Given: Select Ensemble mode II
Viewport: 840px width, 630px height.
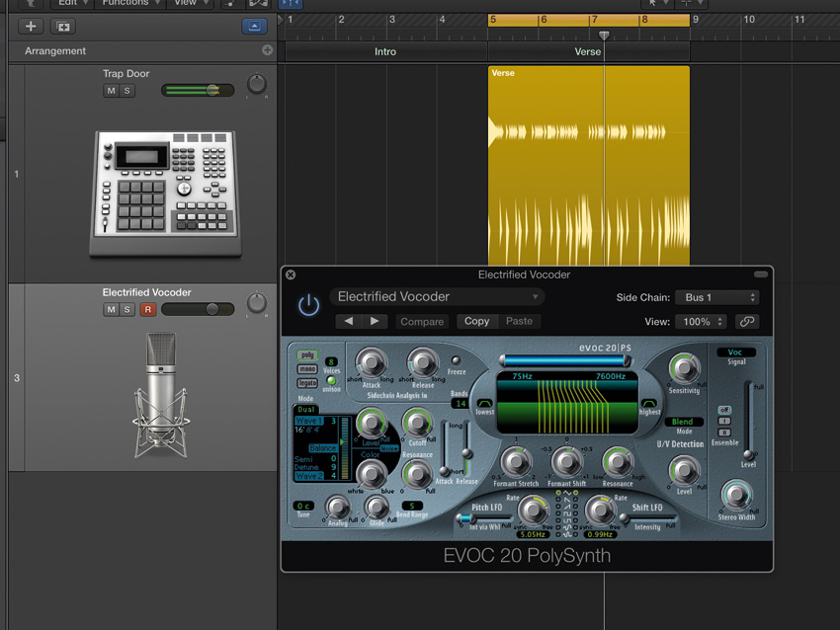Looking at the screenshot, I should click(723, 433).
